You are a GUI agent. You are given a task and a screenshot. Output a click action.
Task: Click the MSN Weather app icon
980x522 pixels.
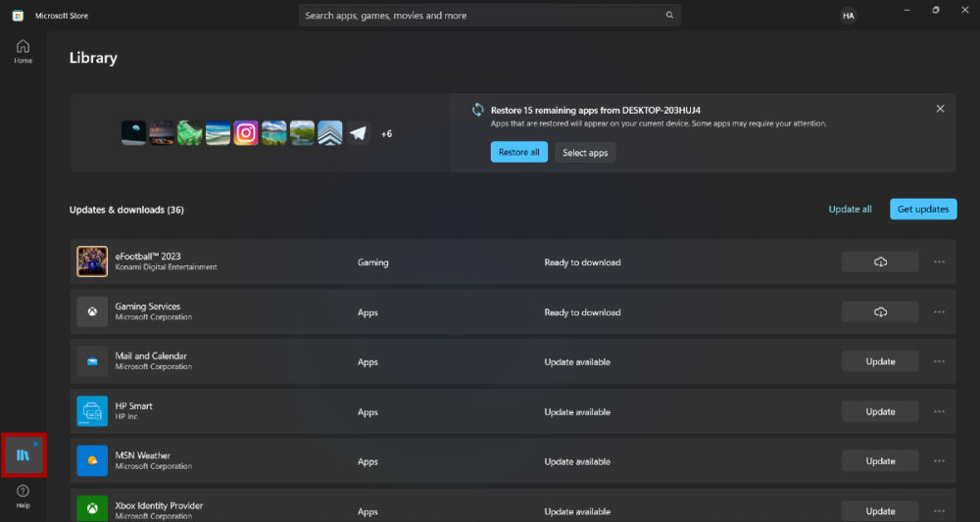(x=92, y=461)
